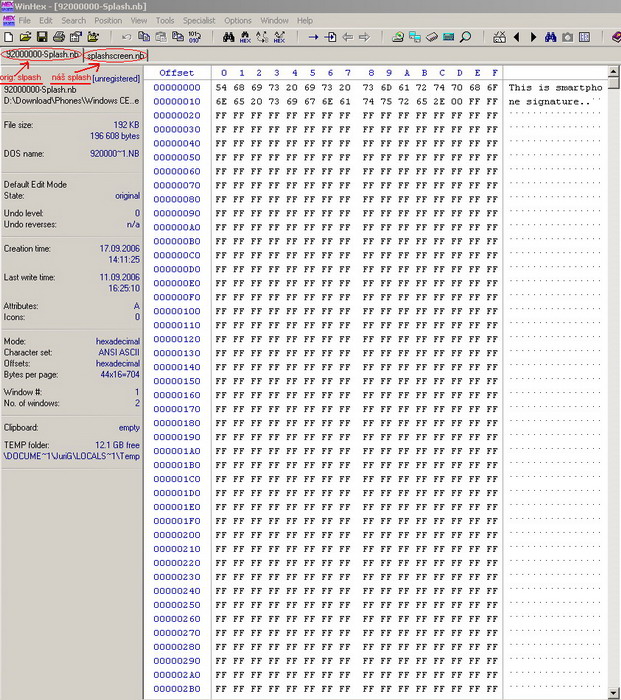Screen dimensions: 621x700
Task: Find text using black binoculars icon
Action: point(229,37)
